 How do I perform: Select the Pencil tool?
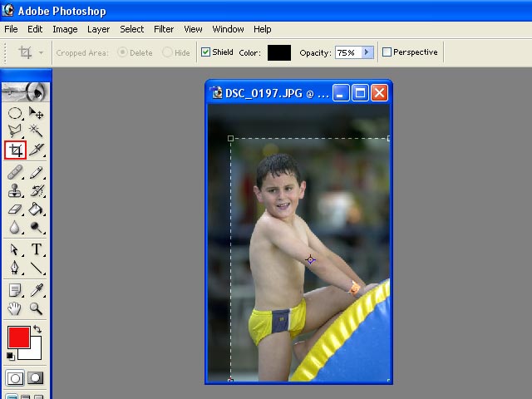tap(36, 172)
